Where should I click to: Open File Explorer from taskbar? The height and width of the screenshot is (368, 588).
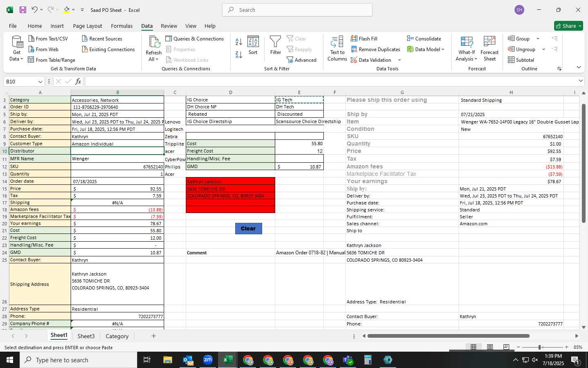(168, 360)
